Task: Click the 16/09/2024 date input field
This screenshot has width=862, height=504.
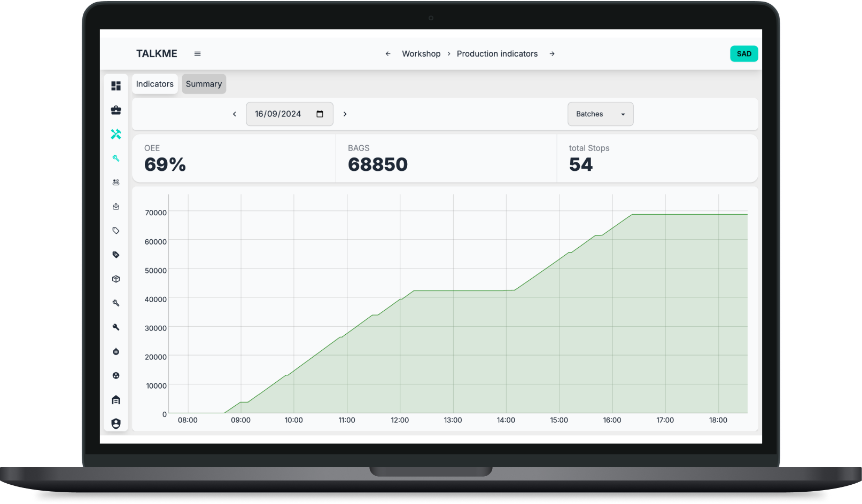Action: pos(278,114)
